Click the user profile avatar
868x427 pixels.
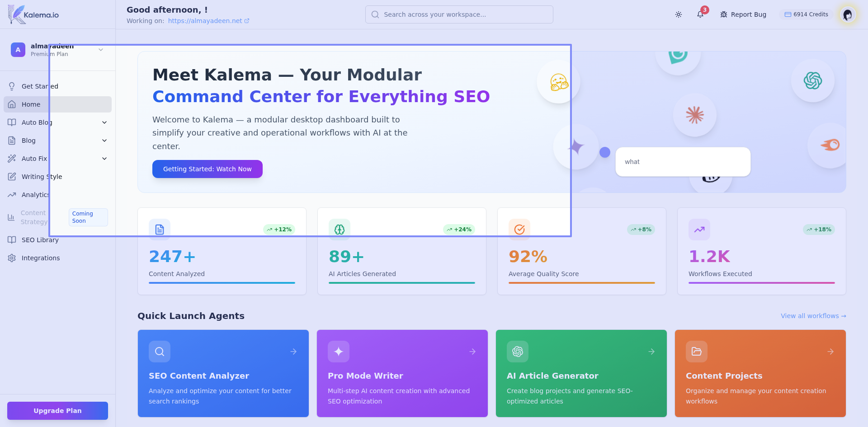click(848, 14)
